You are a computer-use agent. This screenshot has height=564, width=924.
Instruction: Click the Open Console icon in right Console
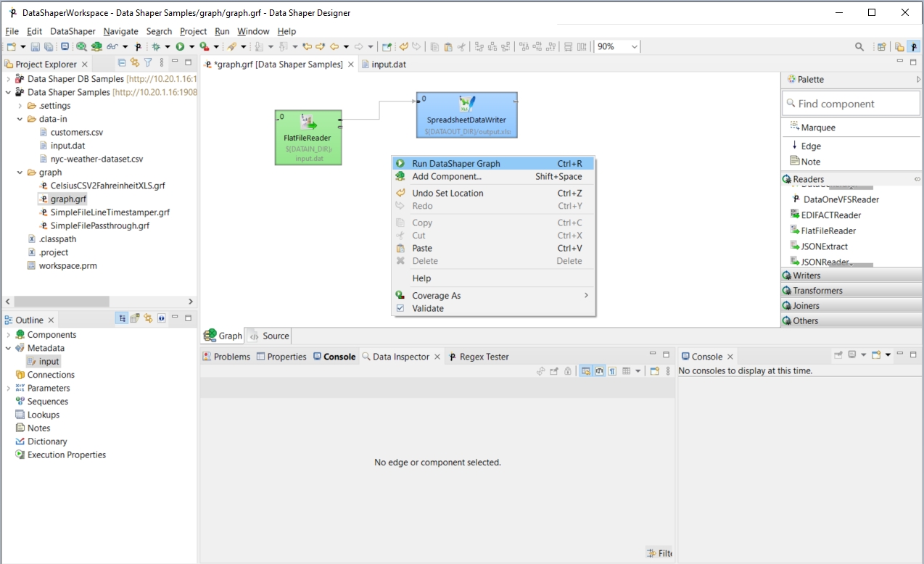click(877, 355)
